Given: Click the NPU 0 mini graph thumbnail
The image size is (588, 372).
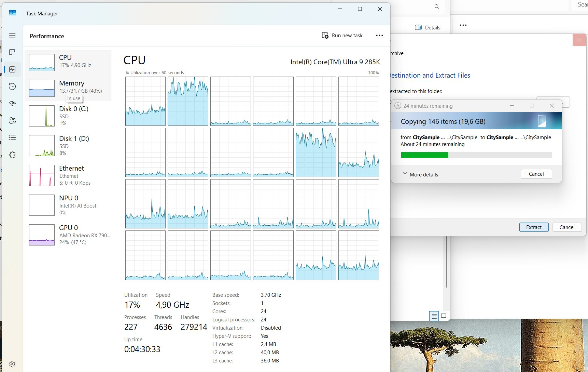Looking at the screenshot, I should coord(42,205).
